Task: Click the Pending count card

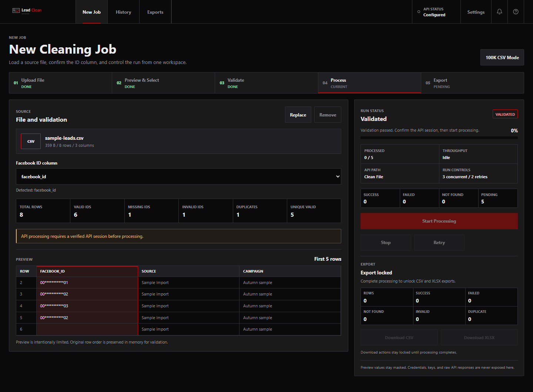Action: click(x=498, y=198)
